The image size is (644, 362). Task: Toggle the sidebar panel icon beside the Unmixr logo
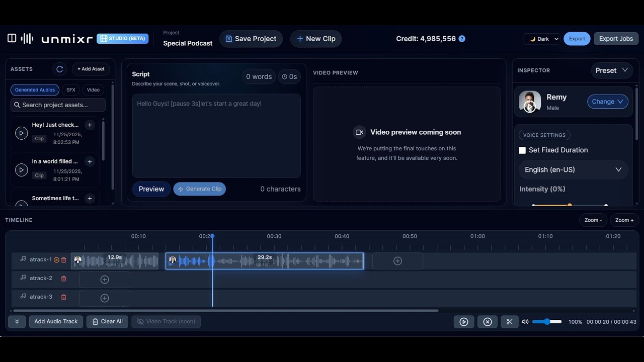point(12,38)
